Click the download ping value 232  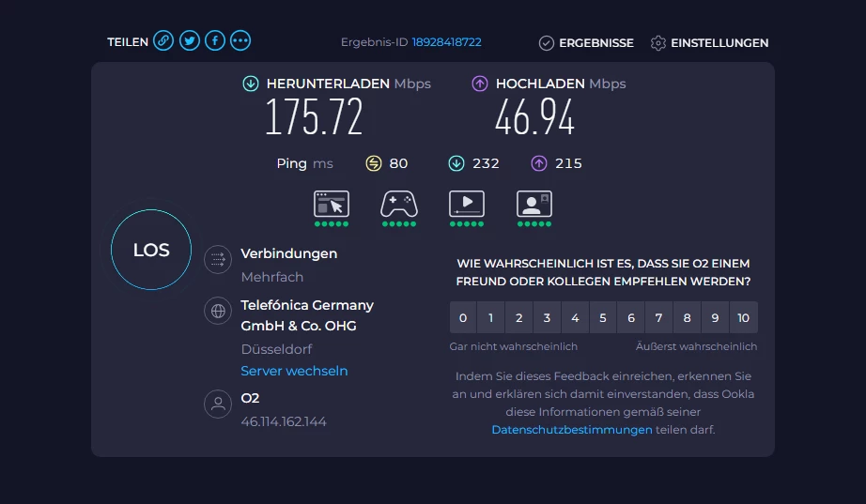click(x=486, y=163)
